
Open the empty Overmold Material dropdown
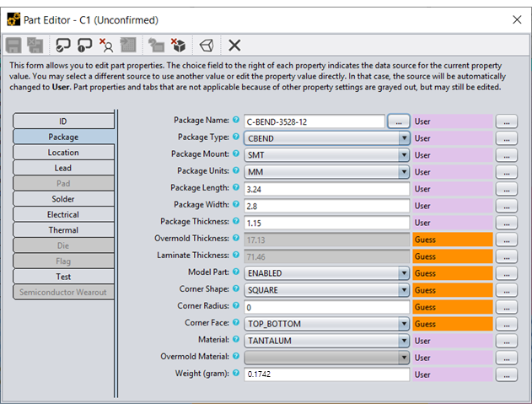(x=327, y=358)
